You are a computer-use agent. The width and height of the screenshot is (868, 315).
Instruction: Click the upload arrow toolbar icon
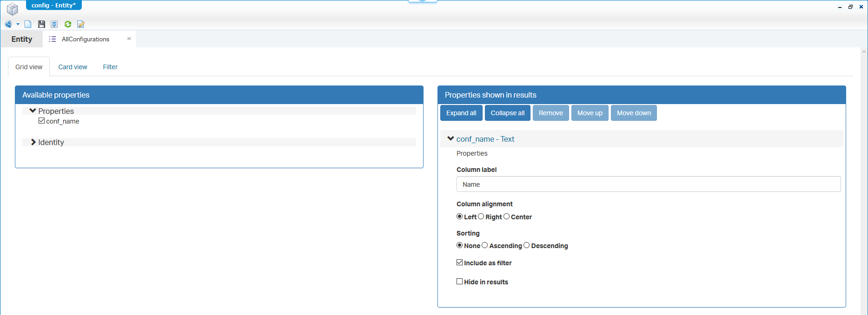pos(54,24)
